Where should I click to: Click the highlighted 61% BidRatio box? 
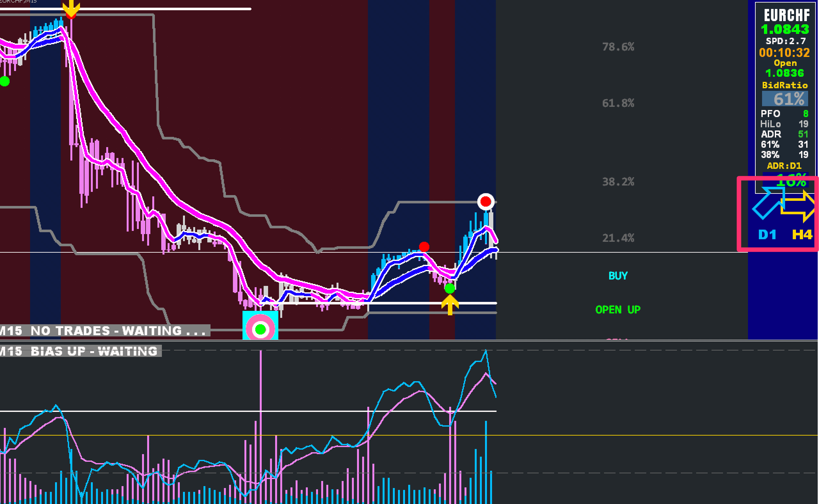[x=785, y=99]
